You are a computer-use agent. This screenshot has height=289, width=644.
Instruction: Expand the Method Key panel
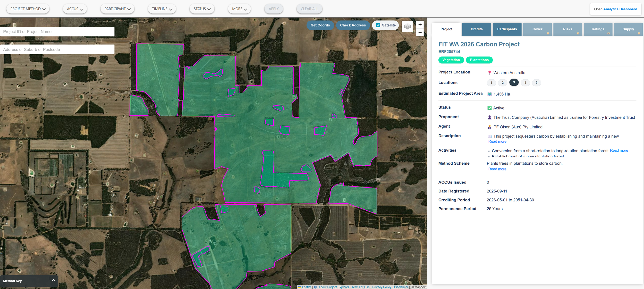click(53, 280)
